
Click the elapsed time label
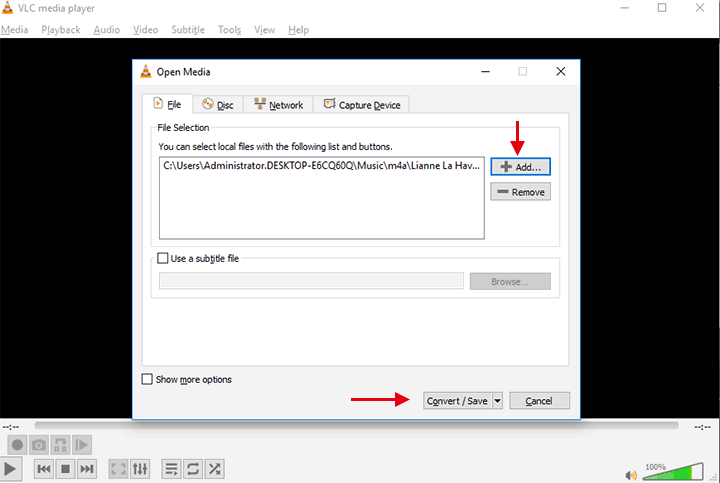11,427
